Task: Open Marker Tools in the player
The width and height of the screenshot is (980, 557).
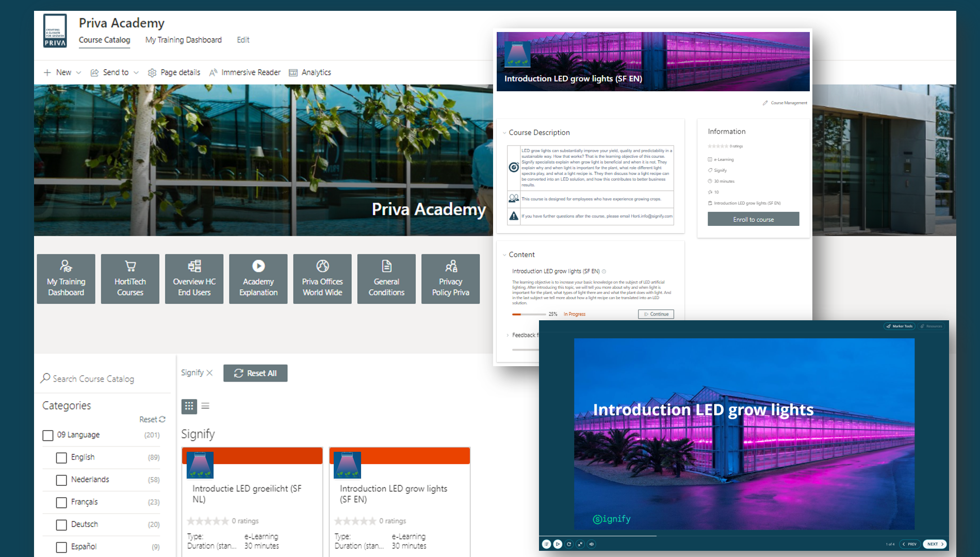Action: tap(900, 326)
